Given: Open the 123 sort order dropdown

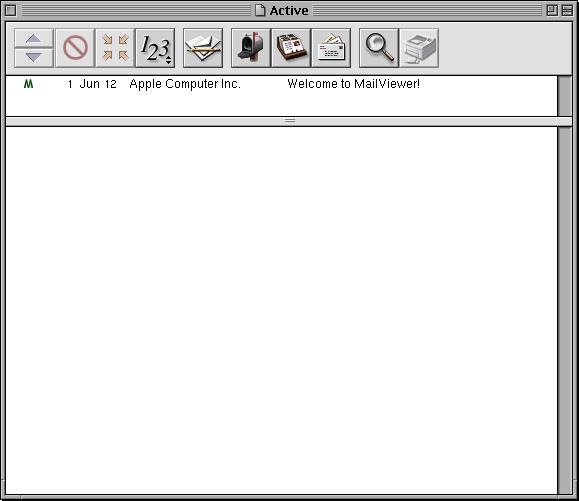Looking at the screenshot, I should (155, 48).
